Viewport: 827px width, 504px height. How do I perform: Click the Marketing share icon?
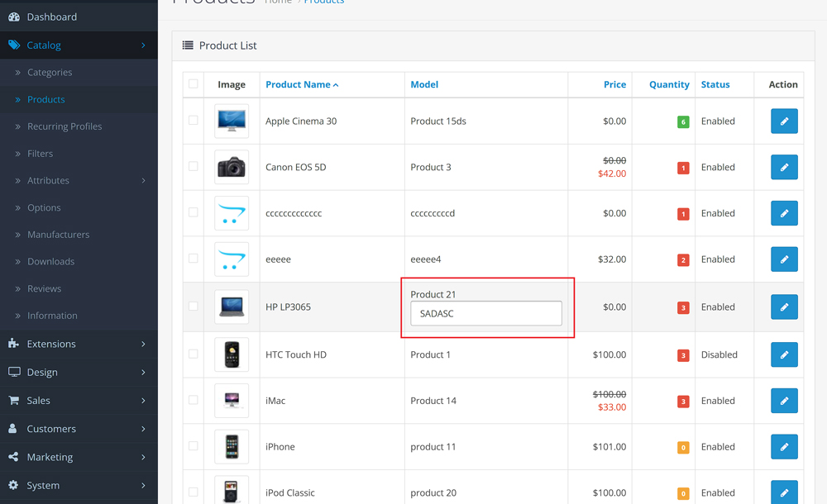(x=14, y=457)
